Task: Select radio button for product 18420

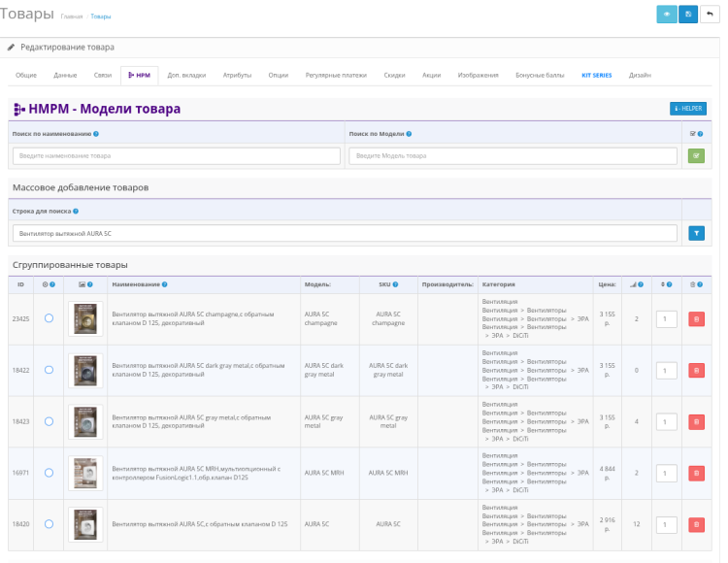Action: (x=49, y=524)
